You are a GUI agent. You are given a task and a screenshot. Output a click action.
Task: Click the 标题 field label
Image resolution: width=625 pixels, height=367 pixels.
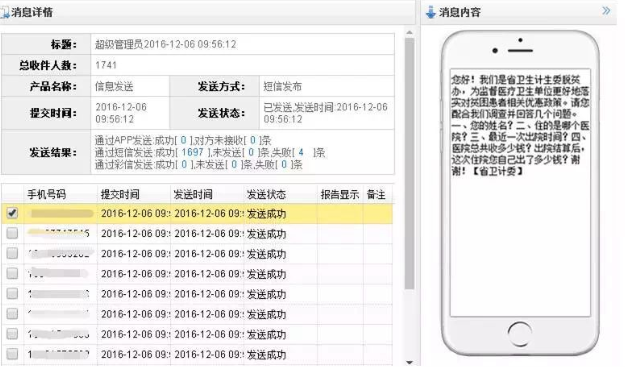(x=64, y=44)
